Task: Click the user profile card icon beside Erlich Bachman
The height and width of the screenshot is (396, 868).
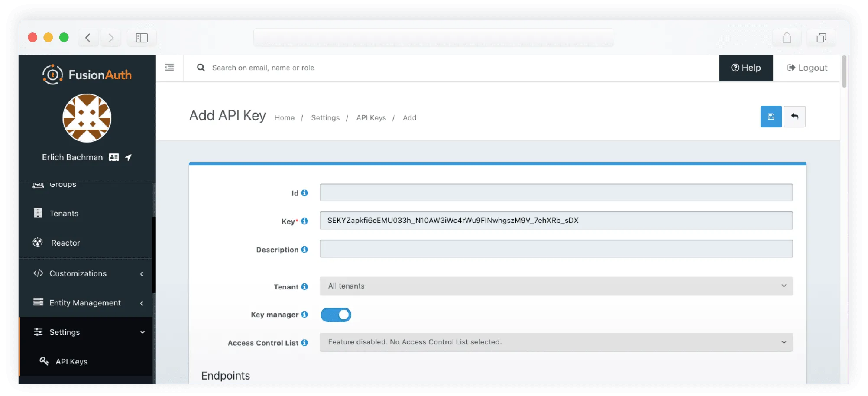Action: point(114,157)
